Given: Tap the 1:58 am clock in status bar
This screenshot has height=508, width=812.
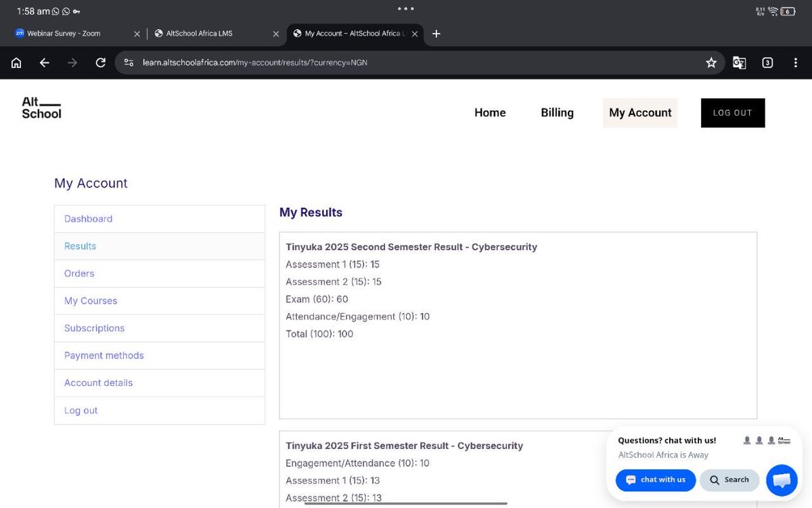Looking at the screenshot, I should 33,12.
